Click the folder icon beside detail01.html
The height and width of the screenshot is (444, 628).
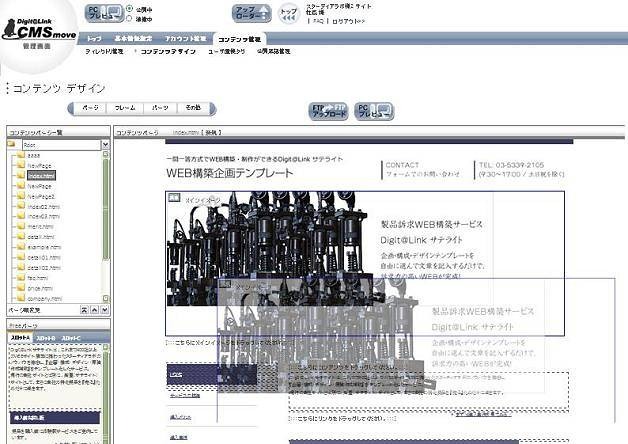[x=21, y=257]
